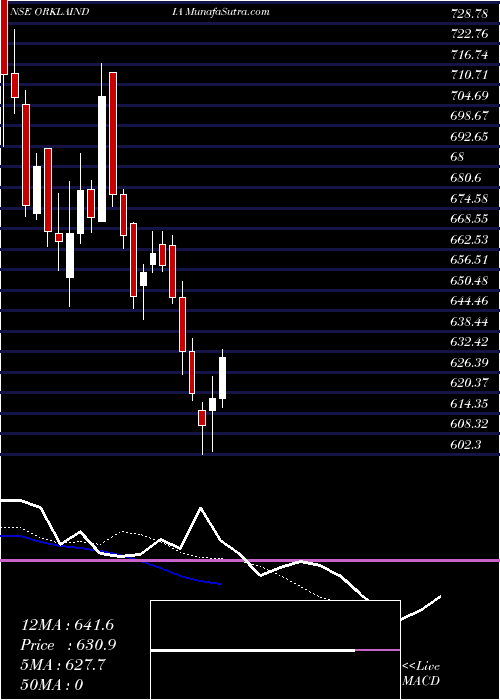Click the Price : 630.9 readout
This screenshot has height=700, width=500.
[69, 645]
